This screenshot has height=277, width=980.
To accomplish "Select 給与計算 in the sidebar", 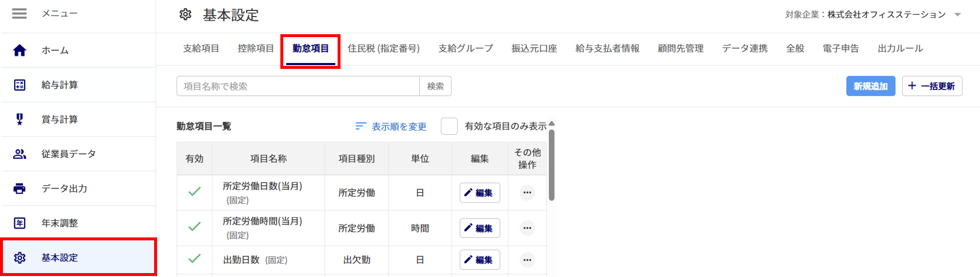I will tap(78, 85).
